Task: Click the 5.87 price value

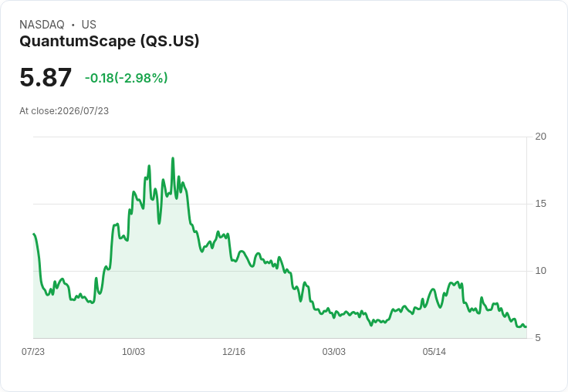Action: tap(46, 77)
